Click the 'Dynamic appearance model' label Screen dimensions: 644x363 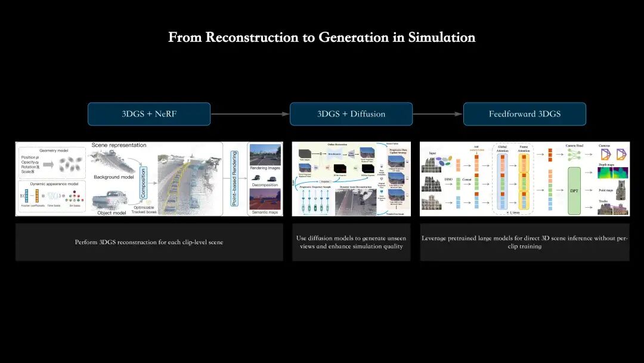[54, 184]
